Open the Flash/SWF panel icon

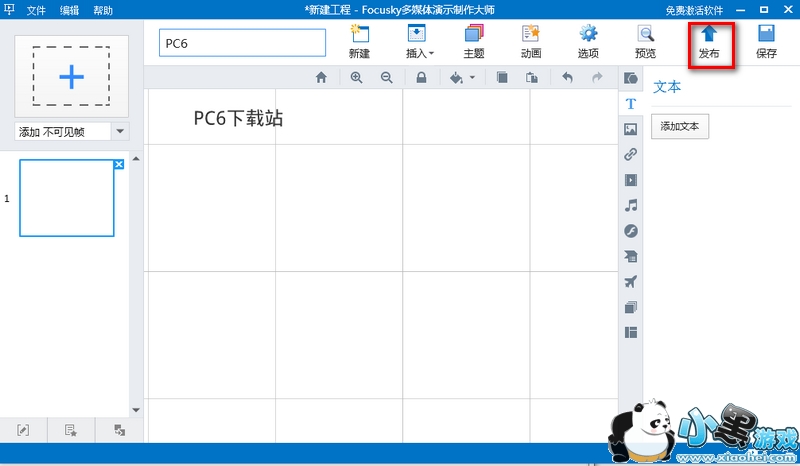point(631,231)
